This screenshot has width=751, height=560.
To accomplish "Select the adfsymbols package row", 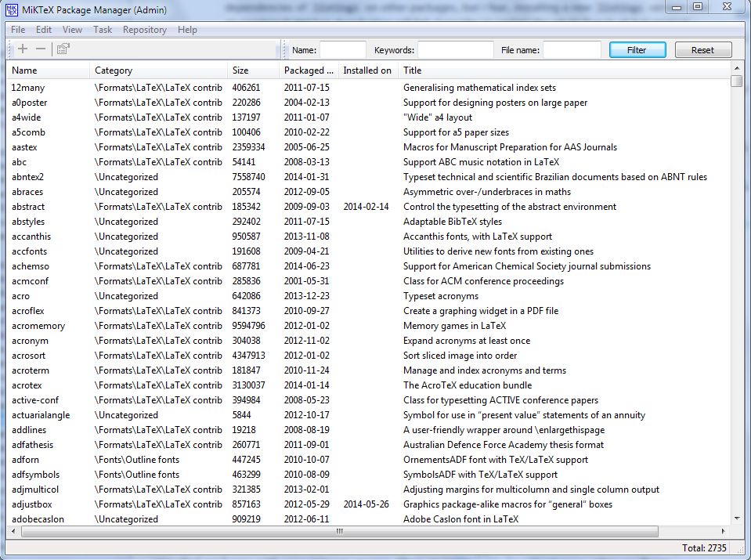I will 369,475.
